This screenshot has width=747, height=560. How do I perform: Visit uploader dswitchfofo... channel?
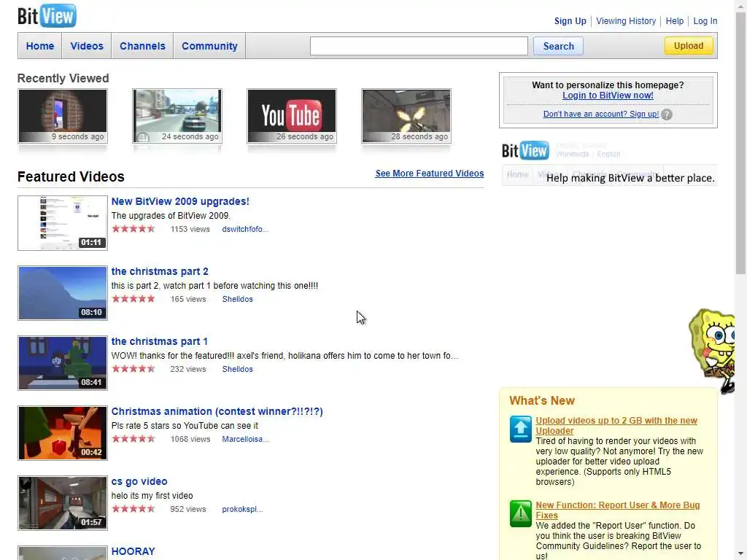click(x=245, y=229)
